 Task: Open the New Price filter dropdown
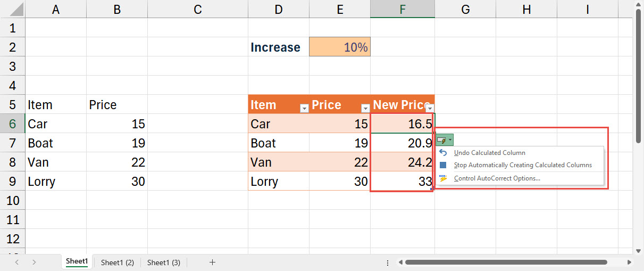[x=430, y=108]
